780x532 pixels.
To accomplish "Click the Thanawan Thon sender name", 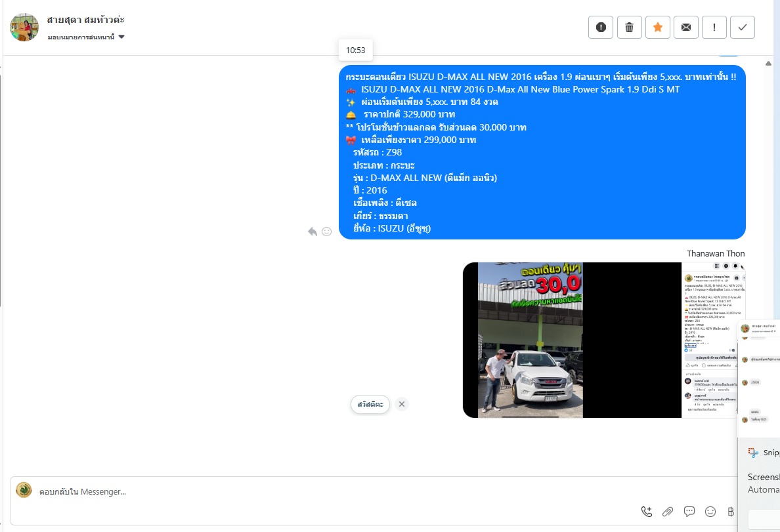I will 716,254.
